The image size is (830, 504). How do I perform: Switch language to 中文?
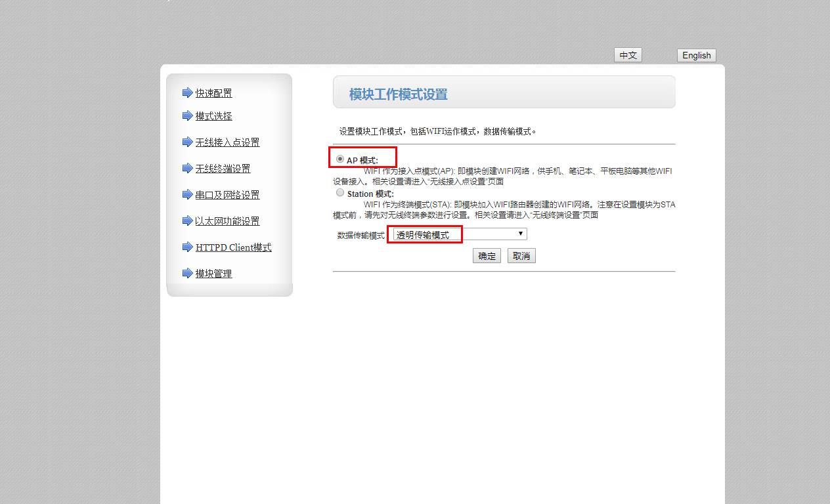point(628,55)
